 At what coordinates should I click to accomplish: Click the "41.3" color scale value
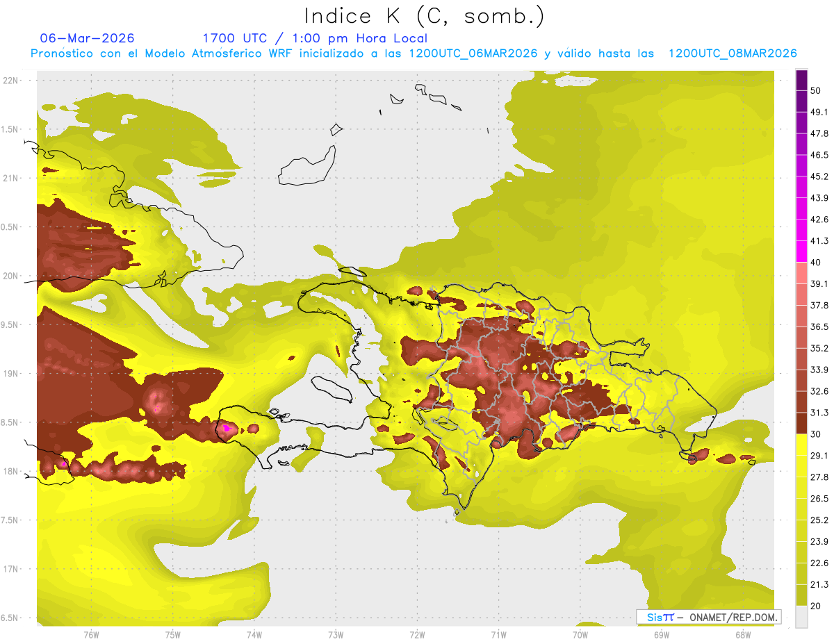coord(819,241)
